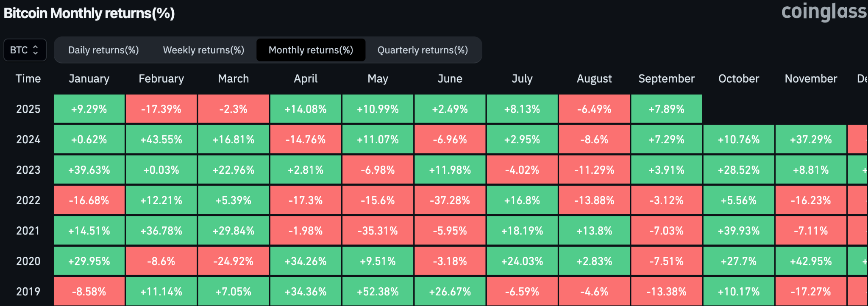868x306 pixels.
Task: Switch to Weekly returns(%) tab
Action: (x=203, y=50)
